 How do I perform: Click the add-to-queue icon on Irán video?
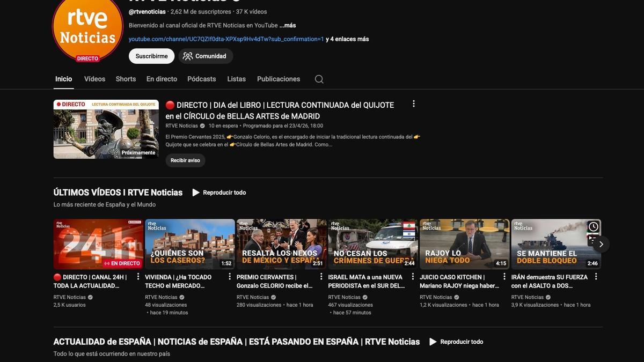tap(590, 238)
